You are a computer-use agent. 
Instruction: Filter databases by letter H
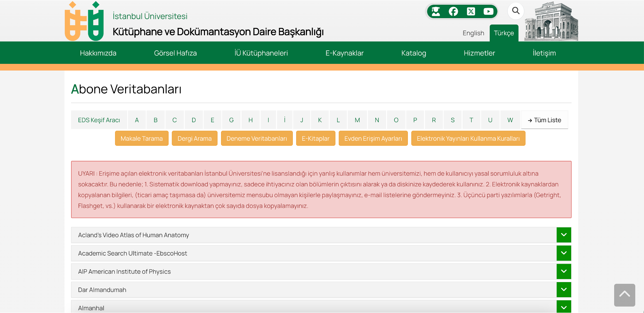point(251,120)
